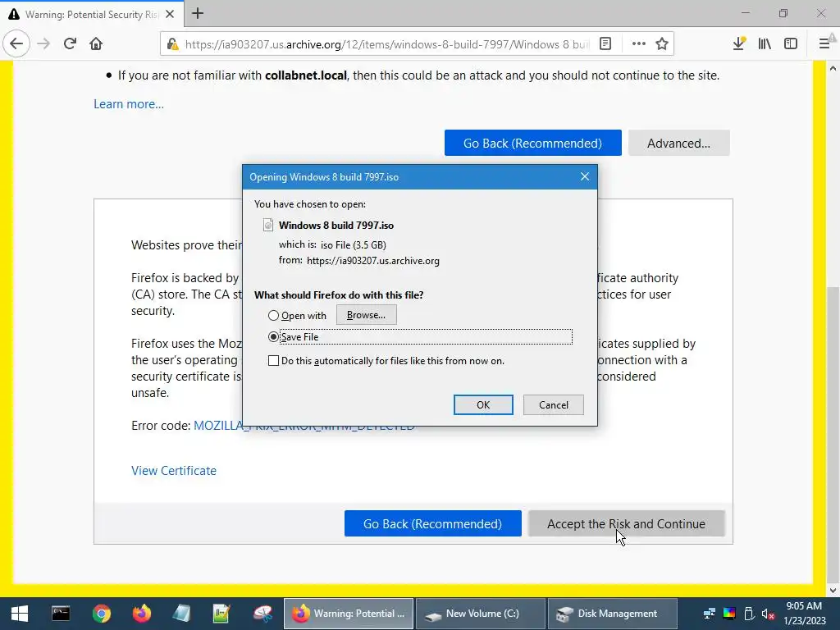Select the Open with radio option

tap(273, 316)
